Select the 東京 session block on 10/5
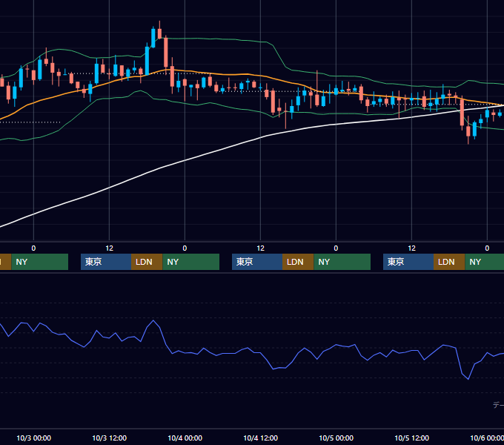Viewport: 504px width, 445px height. click(408, 262)
